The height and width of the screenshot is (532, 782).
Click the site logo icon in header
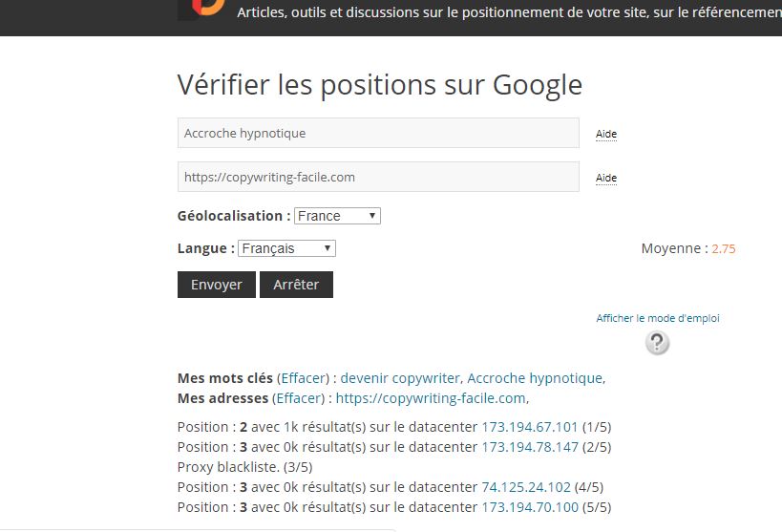pyautogui.click(x=202, y=8)
